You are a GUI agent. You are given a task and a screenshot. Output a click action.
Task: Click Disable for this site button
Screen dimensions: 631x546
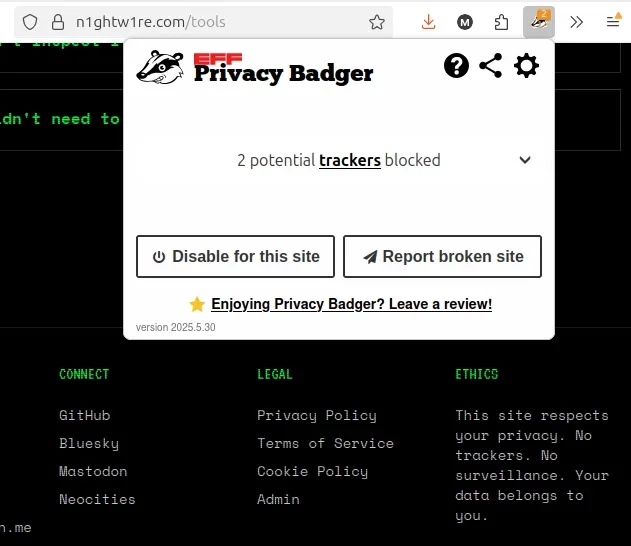235,256
